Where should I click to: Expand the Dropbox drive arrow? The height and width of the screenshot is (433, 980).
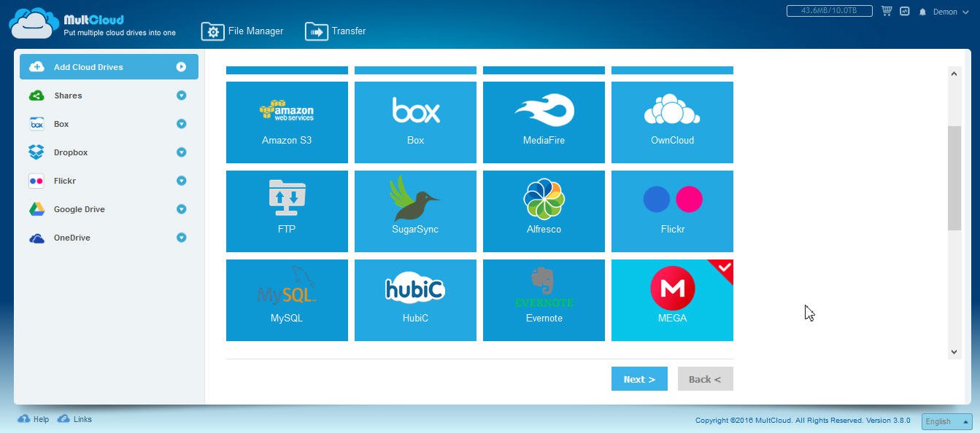181,152
